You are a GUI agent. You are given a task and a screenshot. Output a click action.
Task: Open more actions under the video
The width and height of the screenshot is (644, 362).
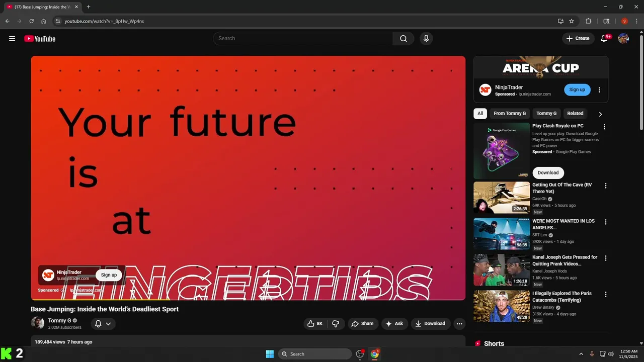click(x=459, y=324)
